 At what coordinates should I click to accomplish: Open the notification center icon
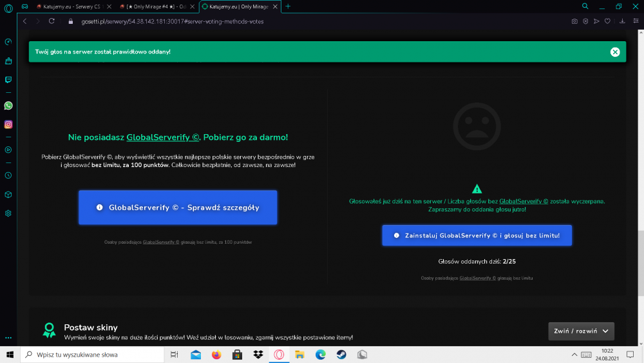(x=630, y=355)
